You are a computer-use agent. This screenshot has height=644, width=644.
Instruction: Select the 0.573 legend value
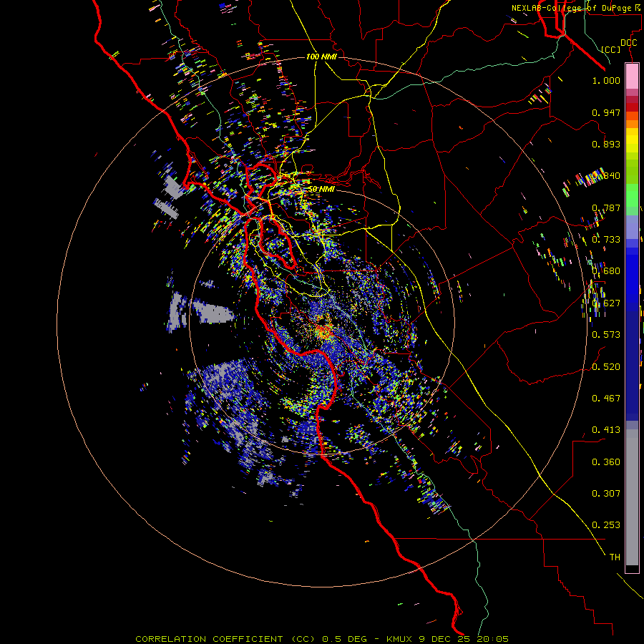[606, 335]
